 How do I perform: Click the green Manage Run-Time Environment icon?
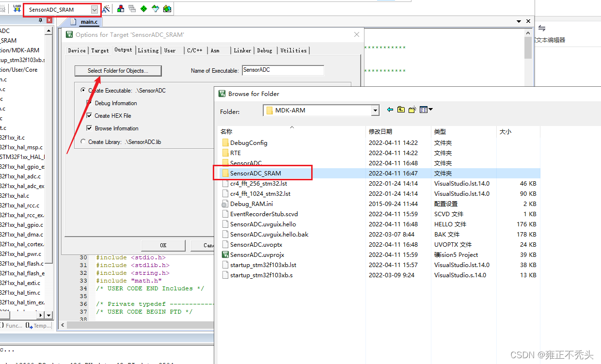[x=144, y=9]
